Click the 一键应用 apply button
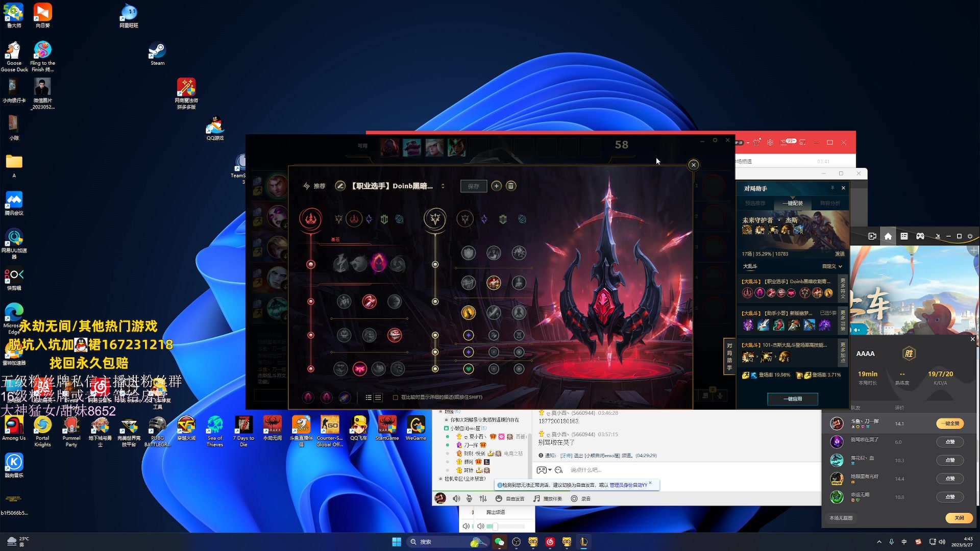 point(792,399)
